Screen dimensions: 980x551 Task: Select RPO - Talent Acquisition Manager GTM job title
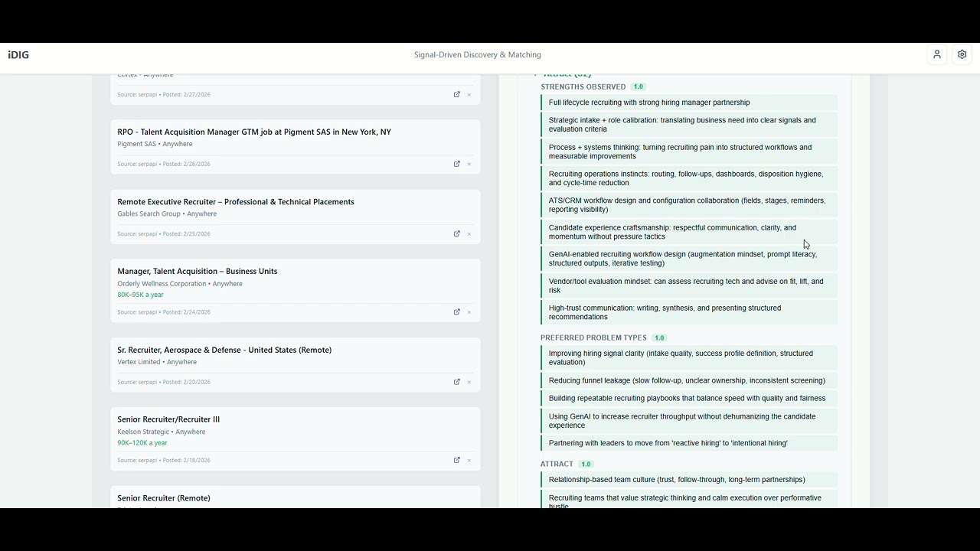click(254, 132)
